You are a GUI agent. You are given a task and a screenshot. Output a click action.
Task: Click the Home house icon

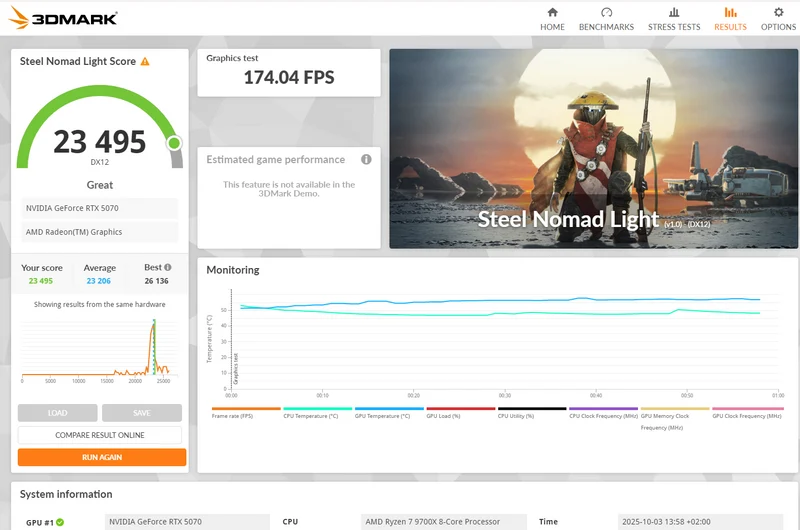tap(552, 12)
